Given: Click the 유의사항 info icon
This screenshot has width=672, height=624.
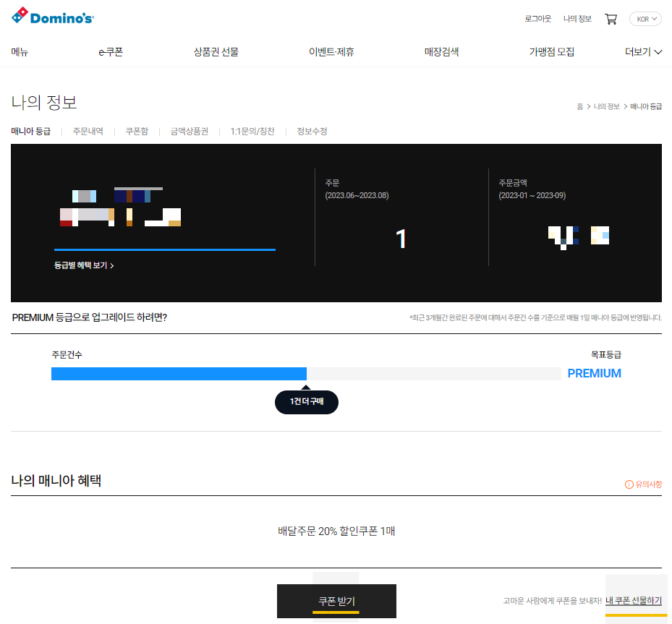Looking at the screenshot, I should click(x=629, y=484).
